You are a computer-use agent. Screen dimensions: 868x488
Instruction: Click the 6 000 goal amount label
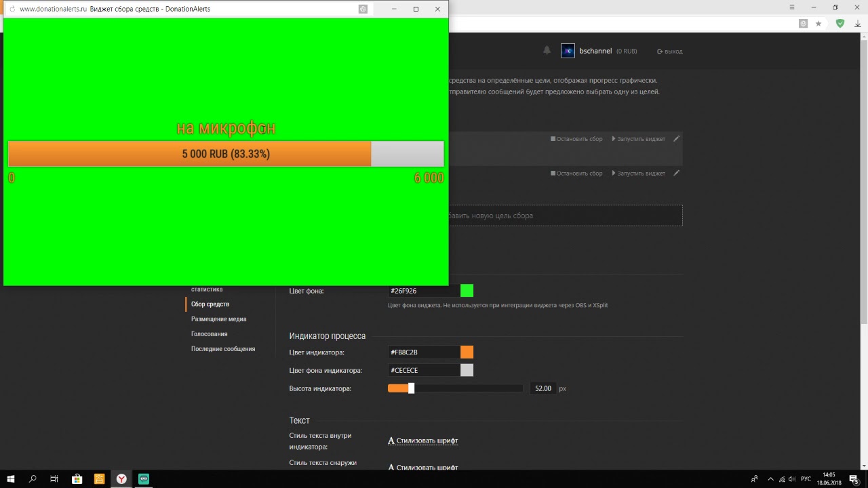pos(429,178)
